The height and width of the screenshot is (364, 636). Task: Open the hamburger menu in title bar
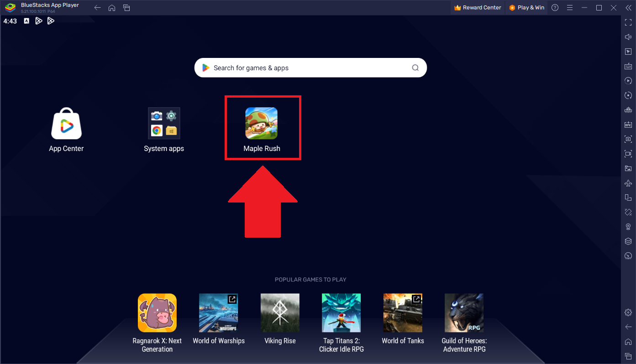point(569,8)
